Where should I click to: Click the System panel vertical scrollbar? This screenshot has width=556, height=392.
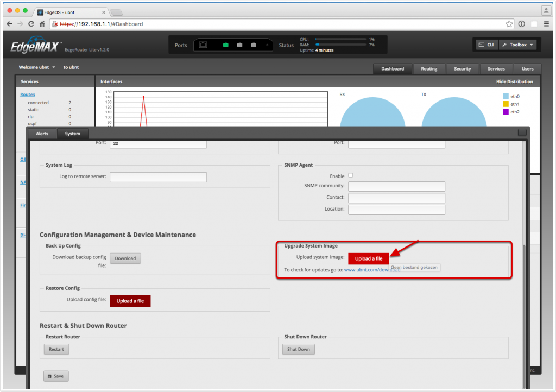pyautogui.click(x=525, y=315)
